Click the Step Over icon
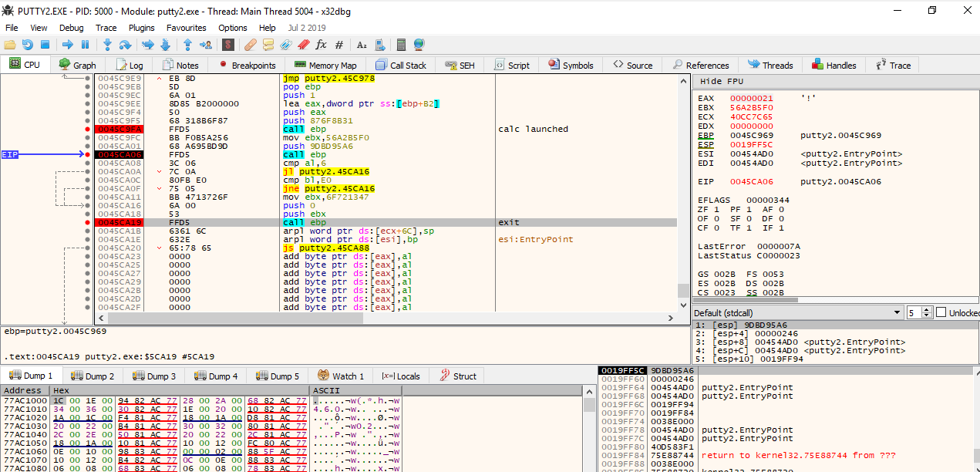 tap(125, 45)
